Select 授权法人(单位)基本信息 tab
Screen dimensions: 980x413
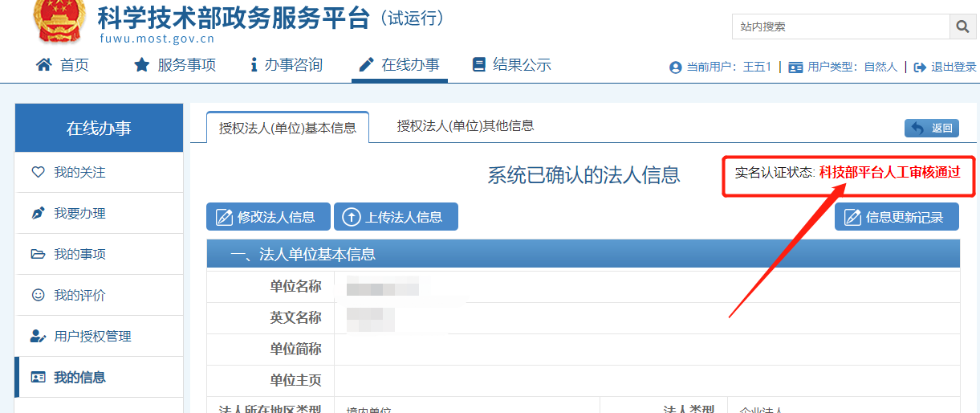point(287,128)
